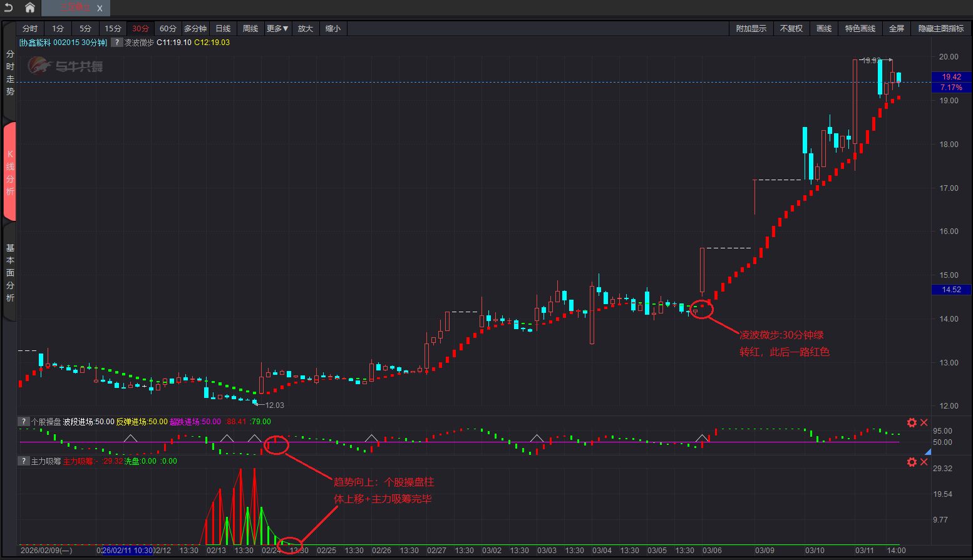
Task: Toggle 隐藏主图指标 to hide main indicators
Action: tap(940, 29)
